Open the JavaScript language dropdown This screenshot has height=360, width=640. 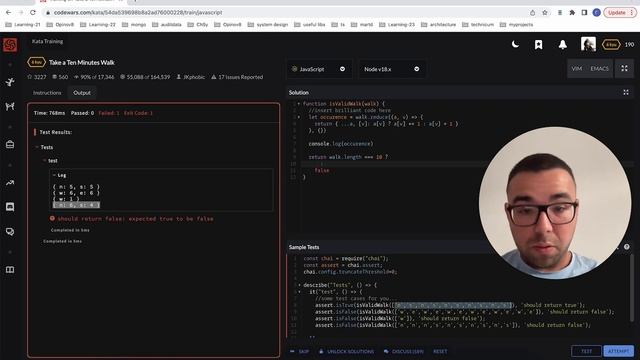pos(319,69)
